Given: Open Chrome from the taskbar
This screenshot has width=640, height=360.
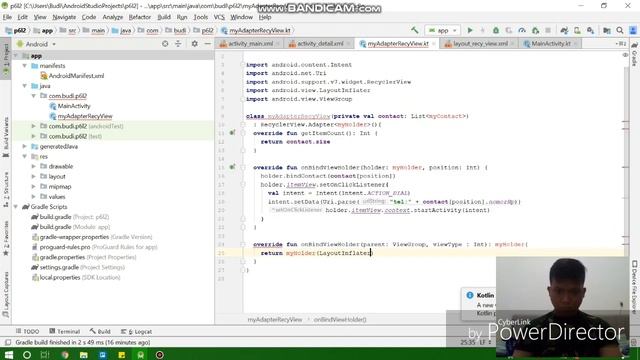Looking at the screenshot, I should 65,355.
